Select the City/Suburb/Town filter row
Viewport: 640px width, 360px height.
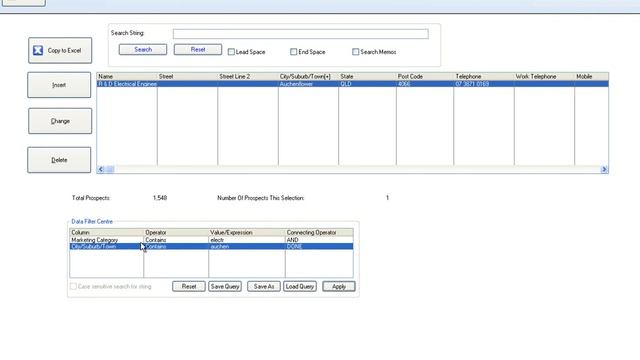pos(211,247)
